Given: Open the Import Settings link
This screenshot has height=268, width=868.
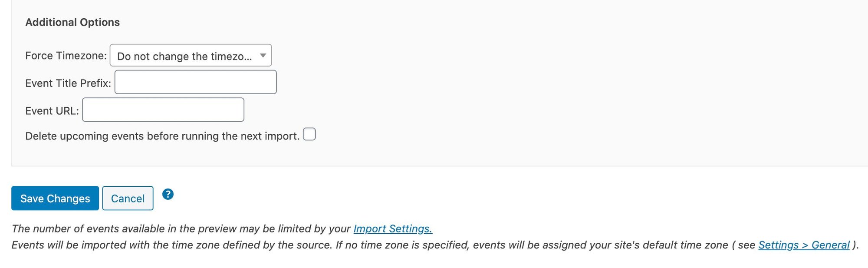Looking at the screenshot, I should (393, 229).
